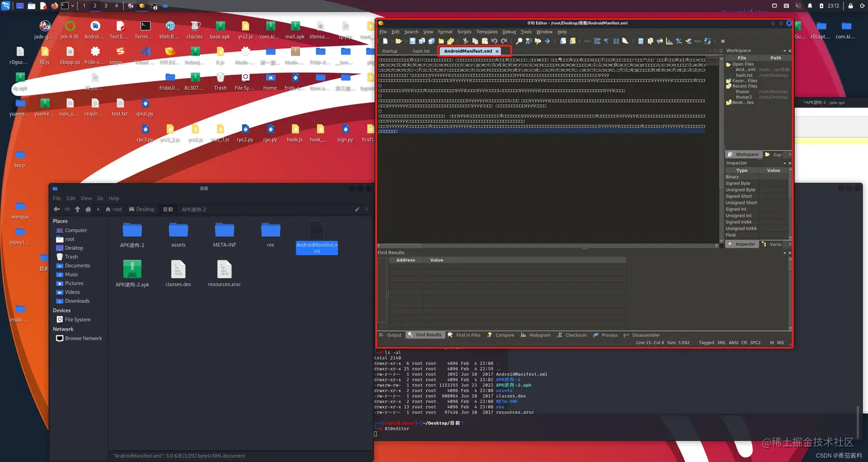Click the Home icon in the file manager toolbar

[x=88, y=209]
